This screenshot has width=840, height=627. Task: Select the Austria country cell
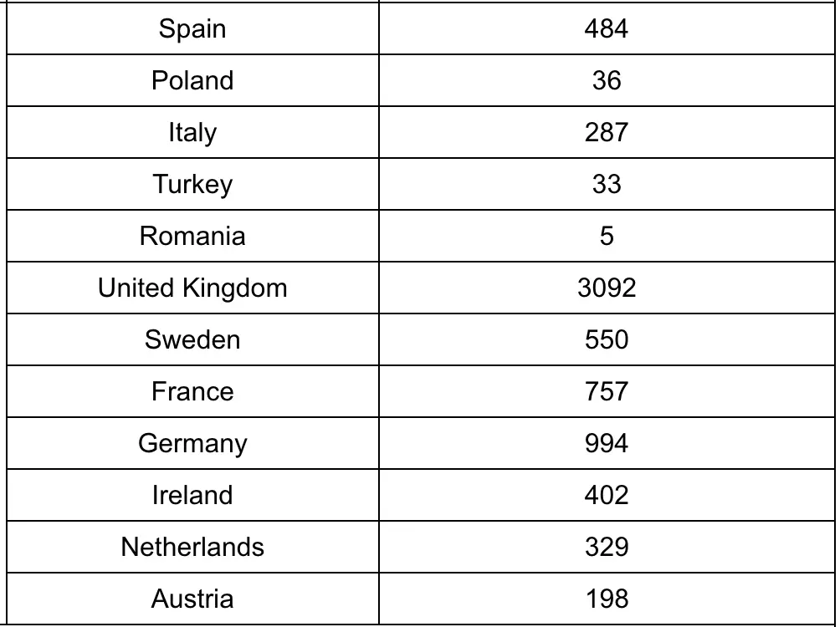192,599
